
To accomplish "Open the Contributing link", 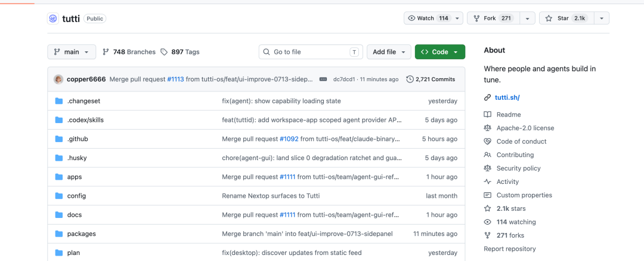I will pos(515,155).
